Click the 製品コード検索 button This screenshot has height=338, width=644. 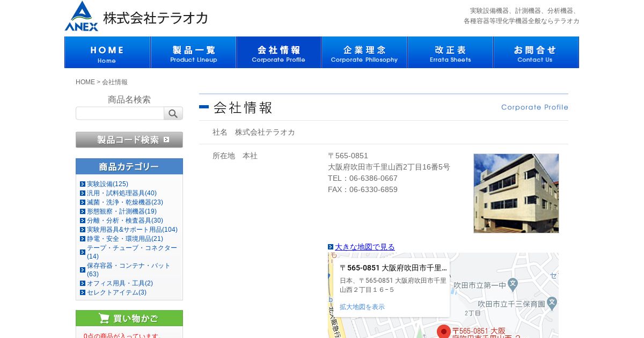click(x=129, y=139)
